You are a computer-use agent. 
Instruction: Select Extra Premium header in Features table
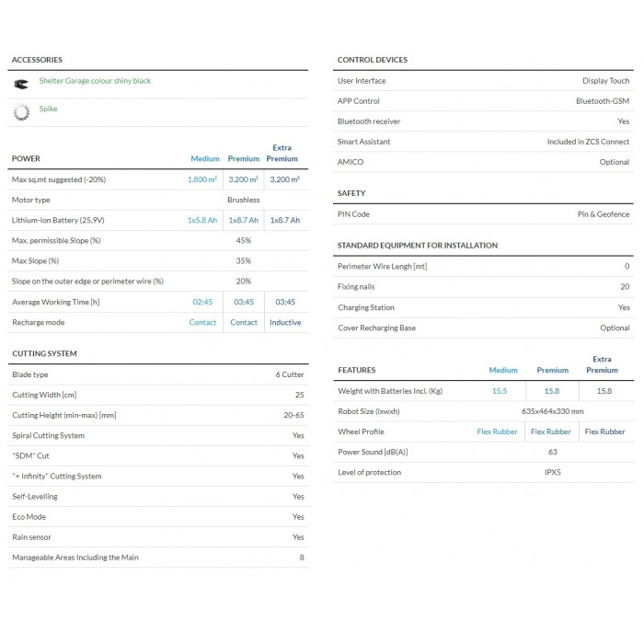(x=602, y=364)
